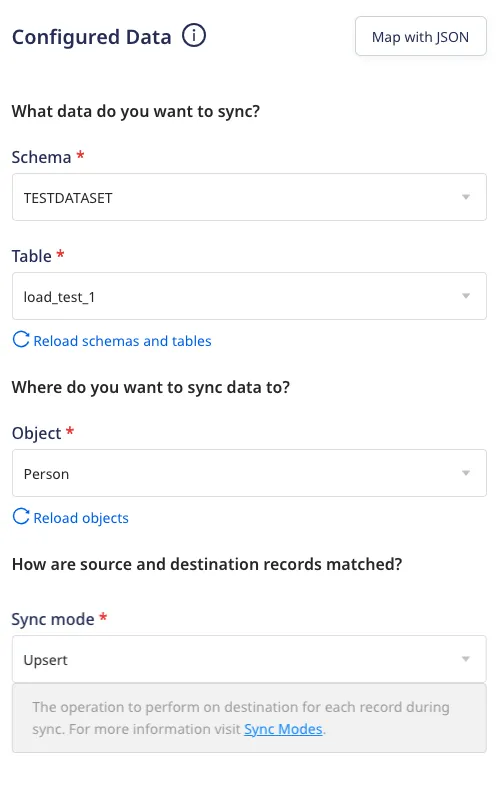Click the Object field's caret icon
The width and height of the screenshot is (502, 792).
point(466,473)
